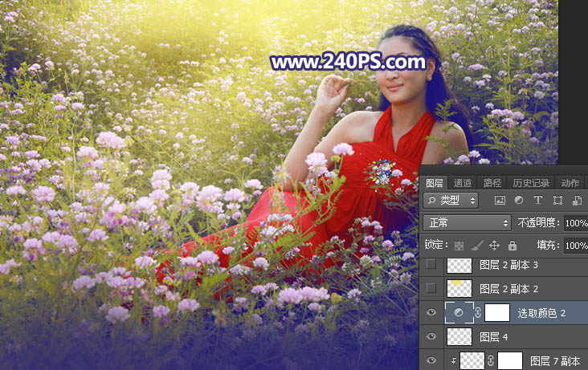Image resolution: width=588 pixels, height=370 pixels.
Task: Open the 历史记录 tab
Action: pyautogui.click(x=531, y=183)
